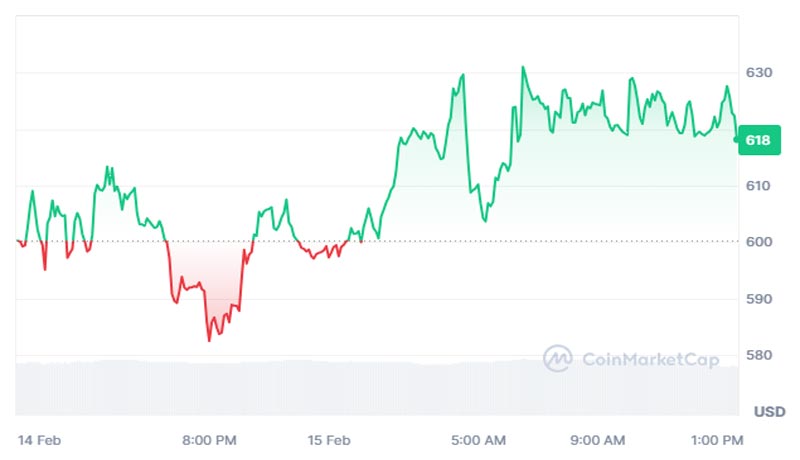Click the 5:00 AM time label
This screenshot has height=460, width=800.
click(478, 440)
